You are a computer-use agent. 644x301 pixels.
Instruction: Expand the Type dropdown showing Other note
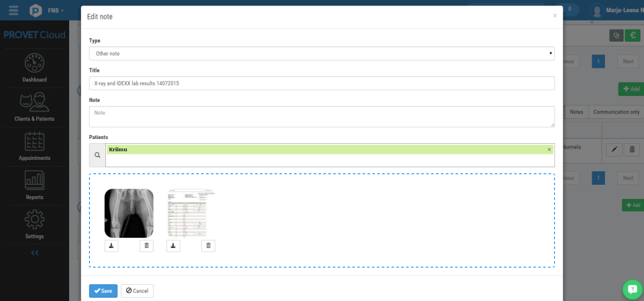(x=321, y=54)
